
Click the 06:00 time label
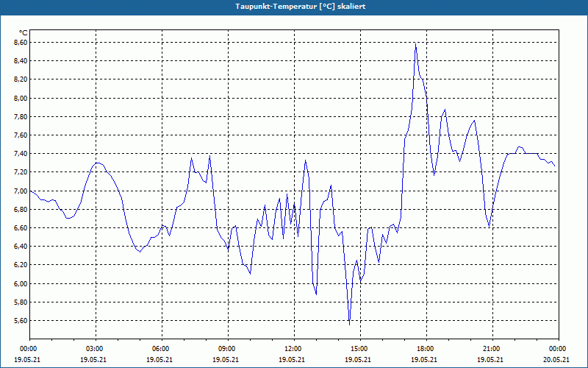click(x=160, y=349)
